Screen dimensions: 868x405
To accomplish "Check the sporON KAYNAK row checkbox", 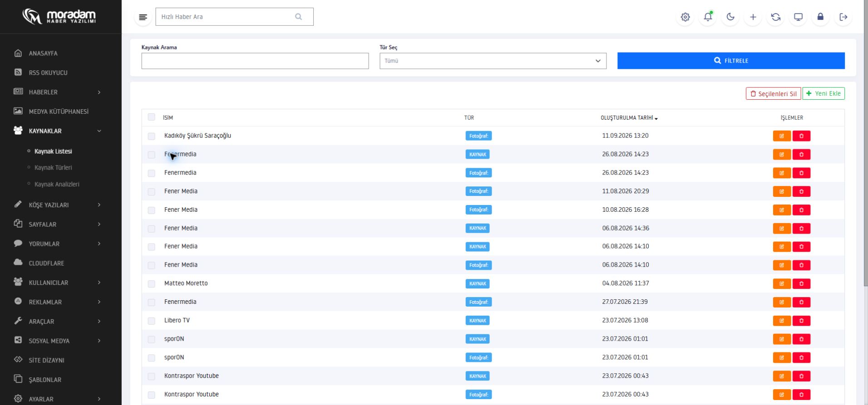I will [152, 339].
